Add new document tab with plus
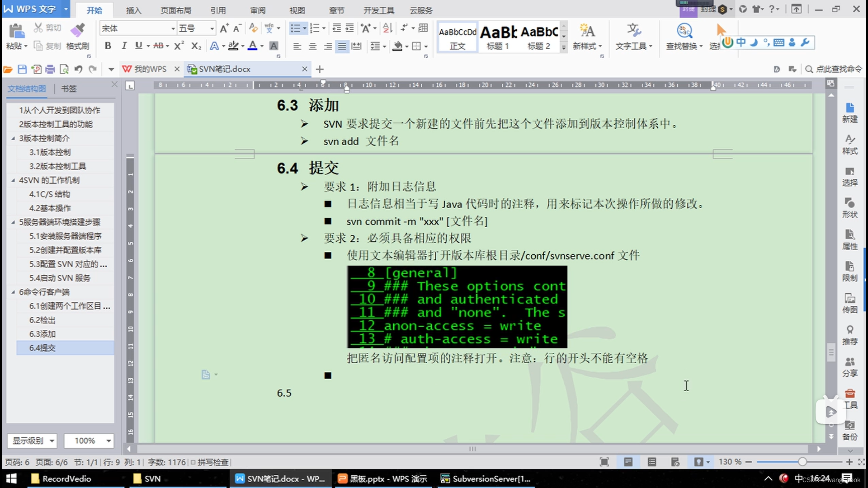Image resolution: width=868 pixels, height=488 pixels. tap(320, 69)
